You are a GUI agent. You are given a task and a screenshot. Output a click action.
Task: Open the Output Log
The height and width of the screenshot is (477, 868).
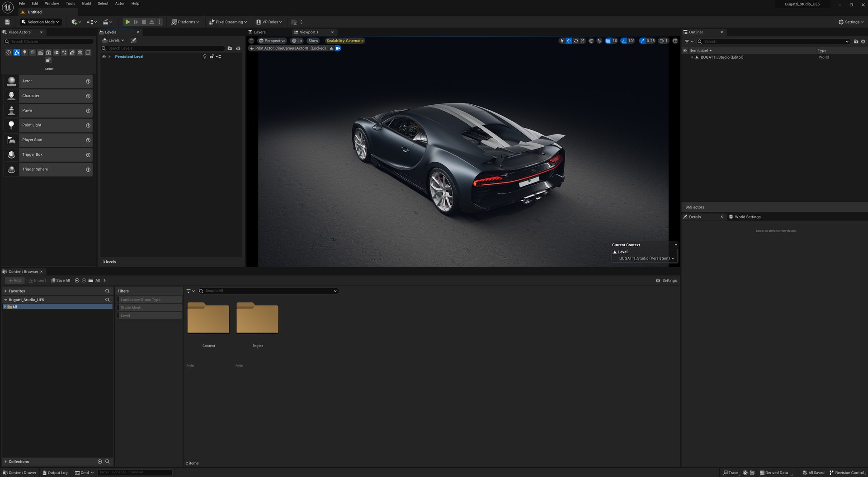tap(55, 472)
